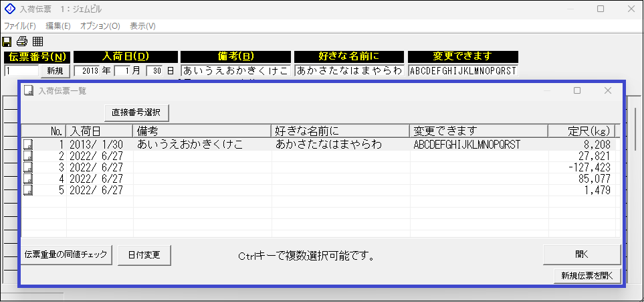The image size is (644, 302).
Task: Click the 入荷伝票 app icon in title bar
Action: (9, 9)
